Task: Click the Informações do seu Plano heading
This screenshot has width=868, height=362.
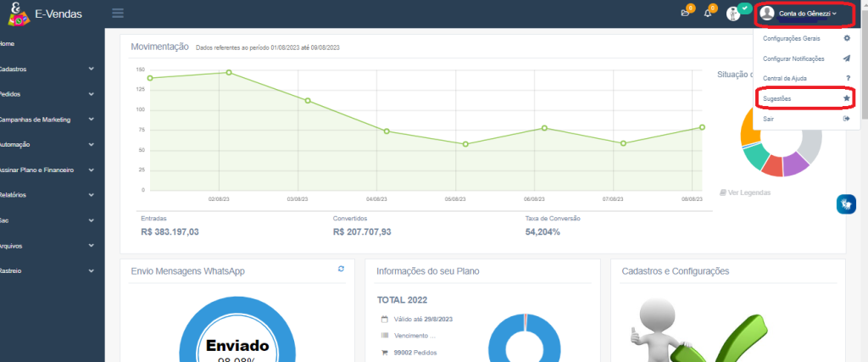Action: coord(428,271)
